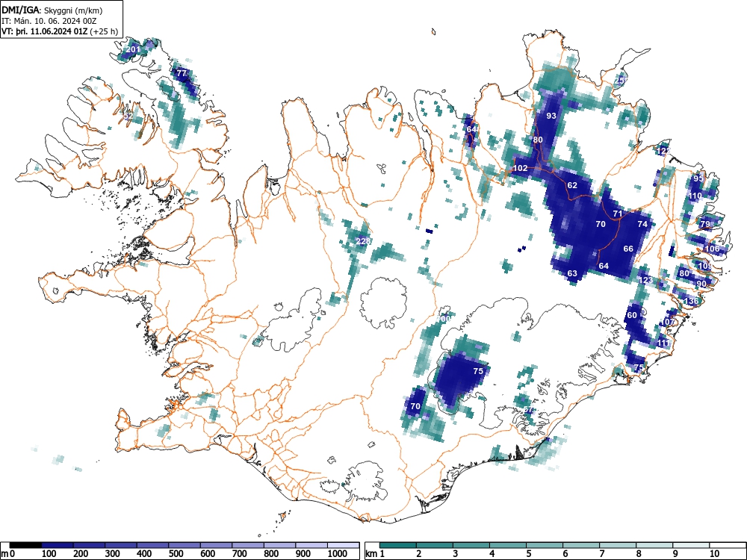Click the white 10 km legend swatch

click(x=727, y=545)
